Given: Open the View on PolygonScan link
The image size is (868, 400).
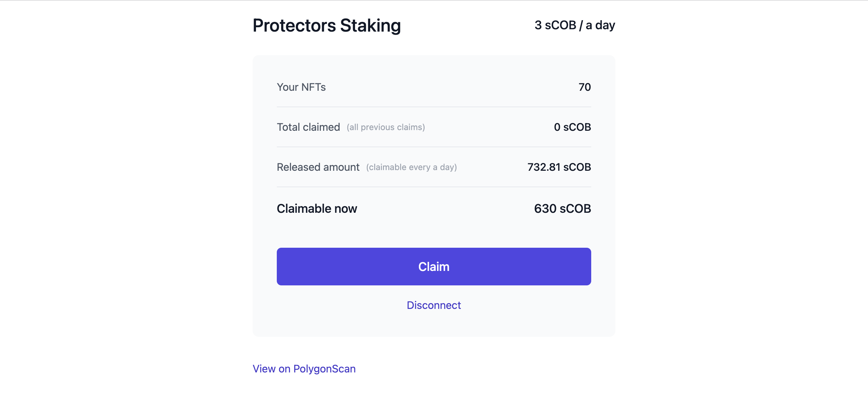Looking at the screenshot, I should click(x=304, y=369).
